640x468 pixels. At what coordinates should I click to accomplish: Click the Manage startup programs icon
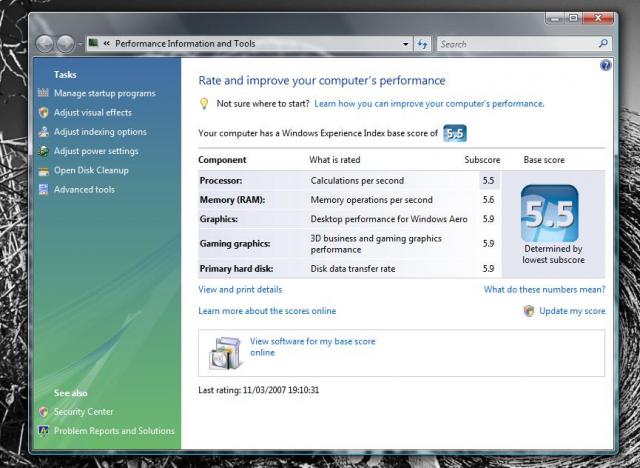43,93
